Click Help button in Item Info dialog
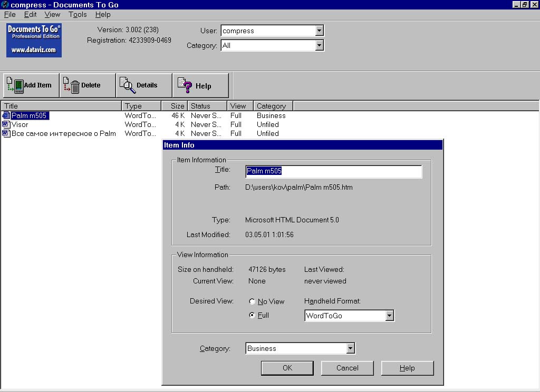 [x=407, y=368]
